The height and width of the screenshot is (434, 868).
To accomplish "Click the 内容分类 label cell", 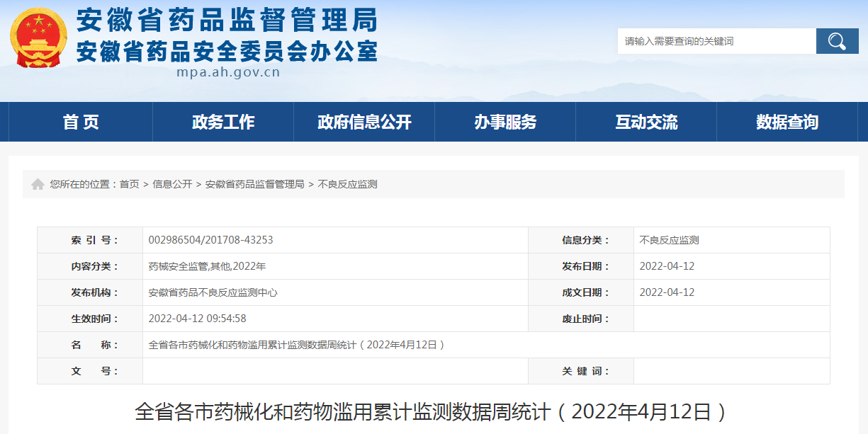I will coord(90,266).
